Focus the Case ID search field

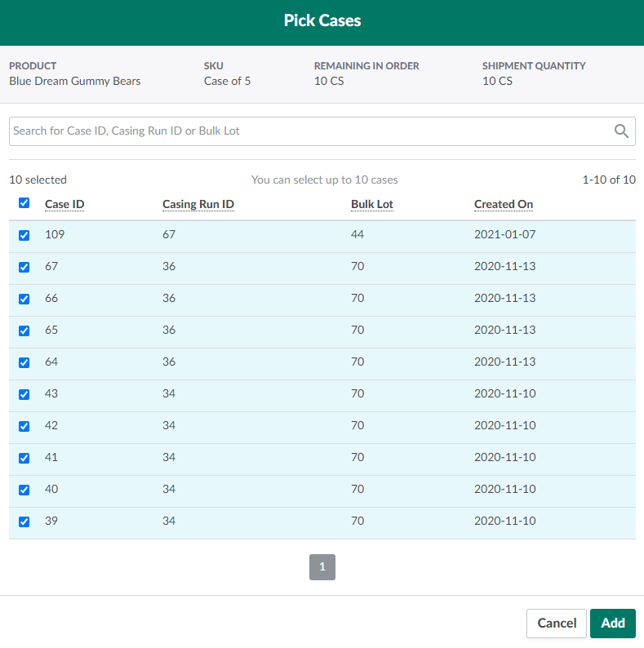[310, 131]
